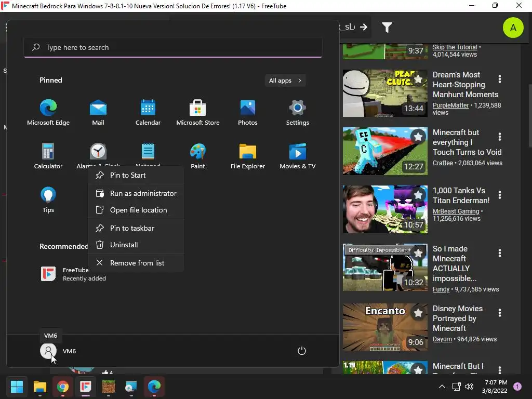This screenshot has height=399, width=532.
Task: Open File Explorer on the taskbar
Action: click(39, 387)
